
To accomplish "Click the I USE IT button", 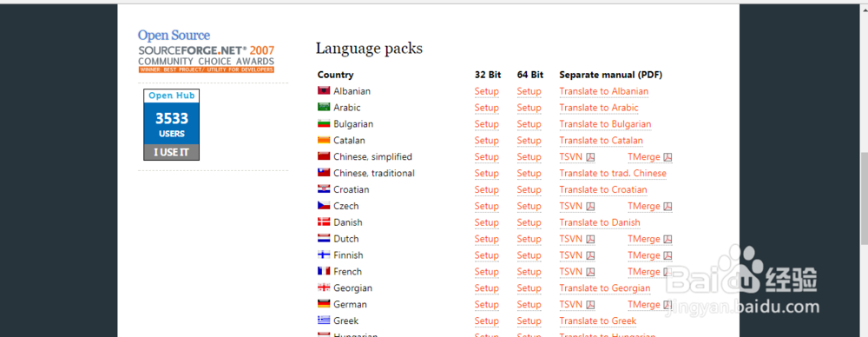I will coord(172,152).
